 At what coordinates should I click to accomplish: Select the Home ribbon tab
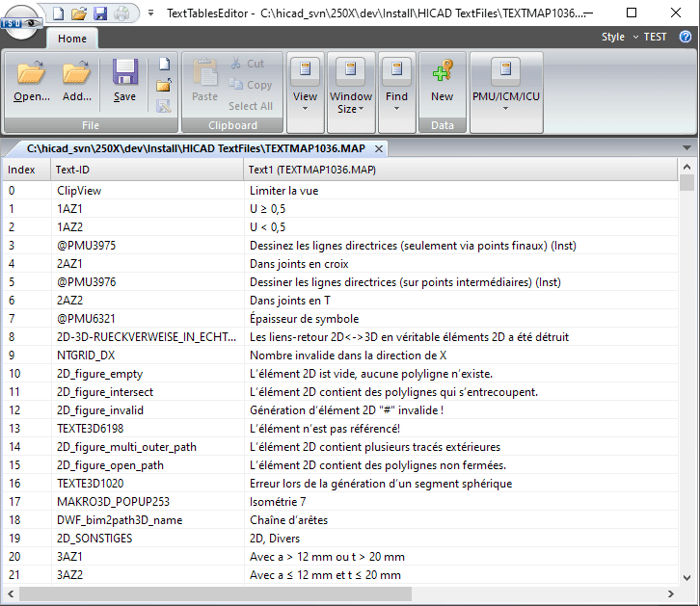tap(72, 40)
